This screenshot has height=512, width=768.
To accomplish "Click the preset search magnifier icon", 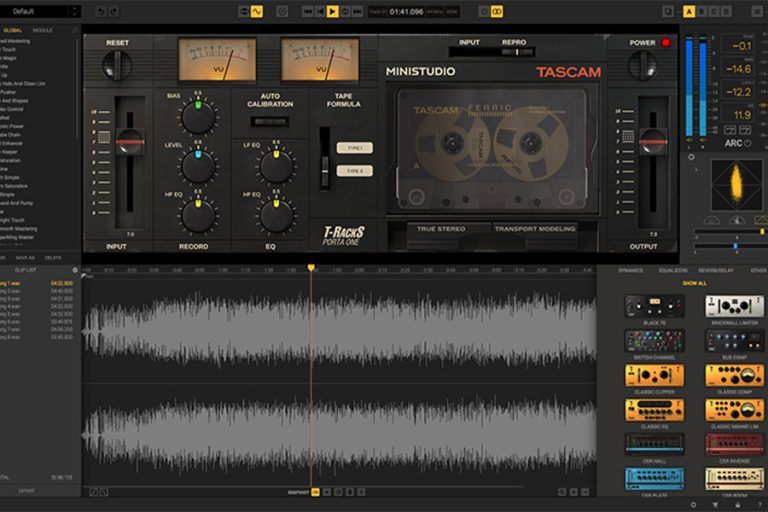I will [x=74, y=30].
